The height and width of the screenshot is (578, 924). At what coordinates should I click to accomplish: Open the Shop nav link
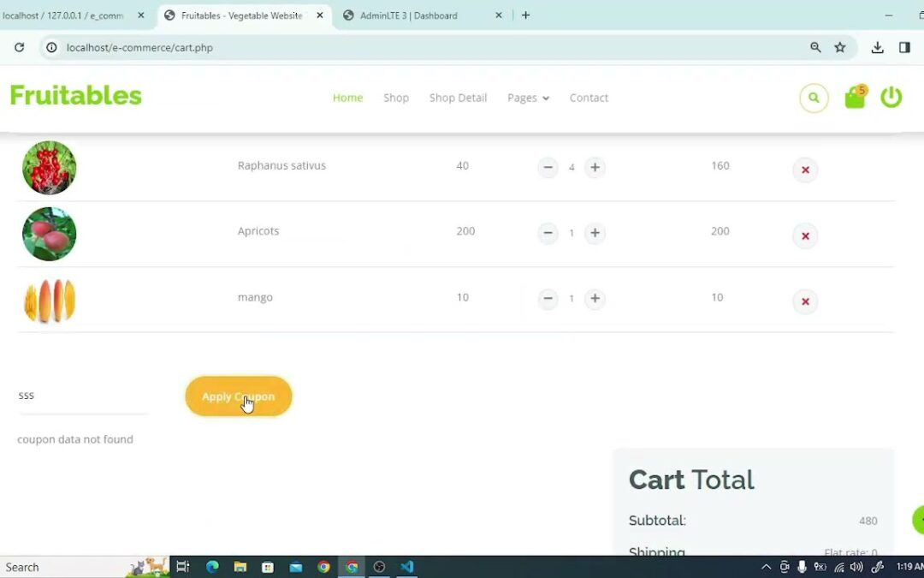click(396, 98)
